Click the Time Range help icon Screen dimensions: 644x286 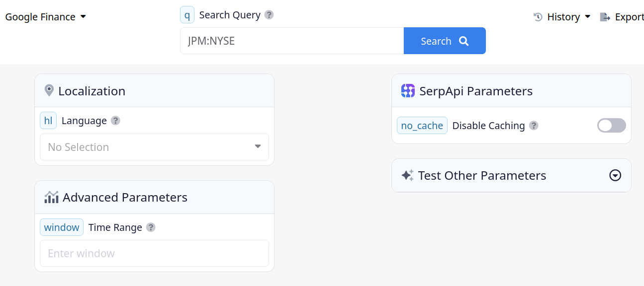click(x=151, y=227)
